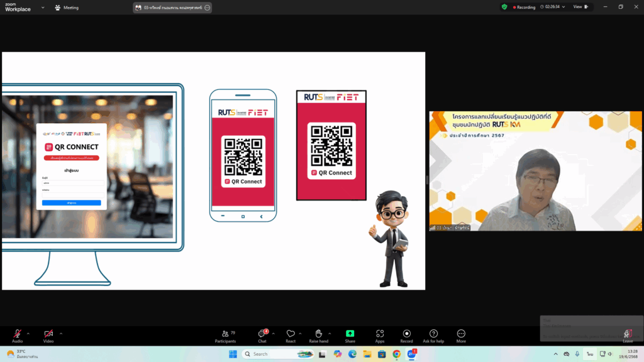Open Task View on the taskbar

tap(322, 354)
